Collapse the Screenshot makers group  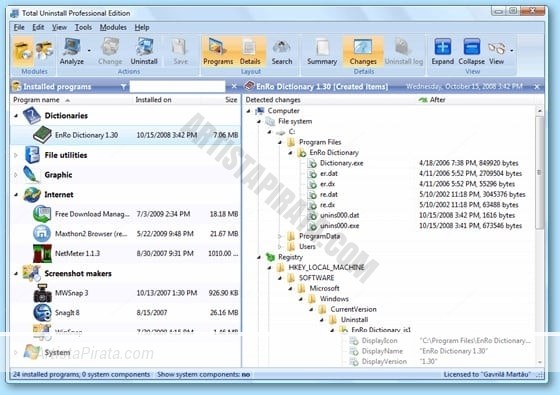coord(16,274)
